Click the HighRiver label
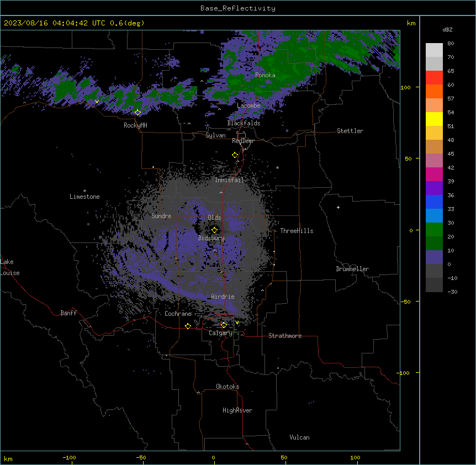This screenshot has height=465, width=476. coord(237,410)
